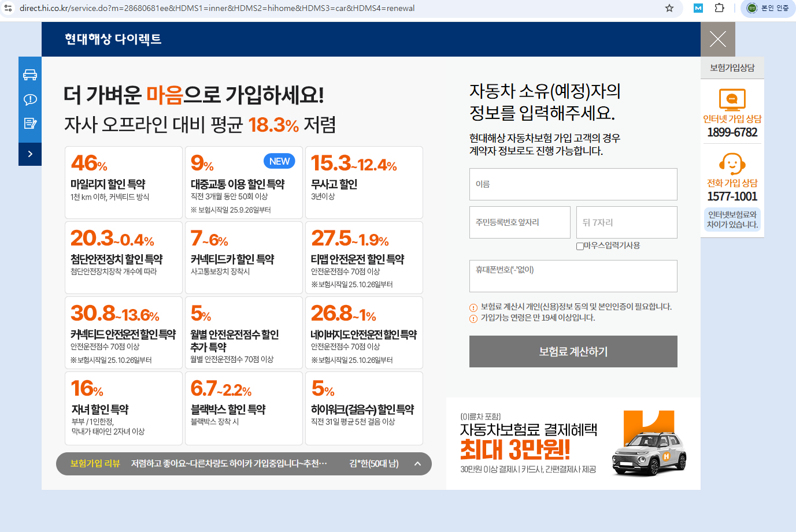Expand the 보험가입 리뷰 bar chevron

(417, 463)
